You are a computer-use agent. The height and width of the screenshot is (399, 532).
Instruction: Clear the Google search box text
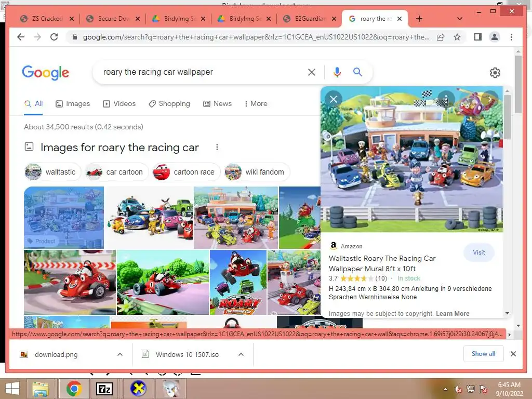[x=312, y=72]
